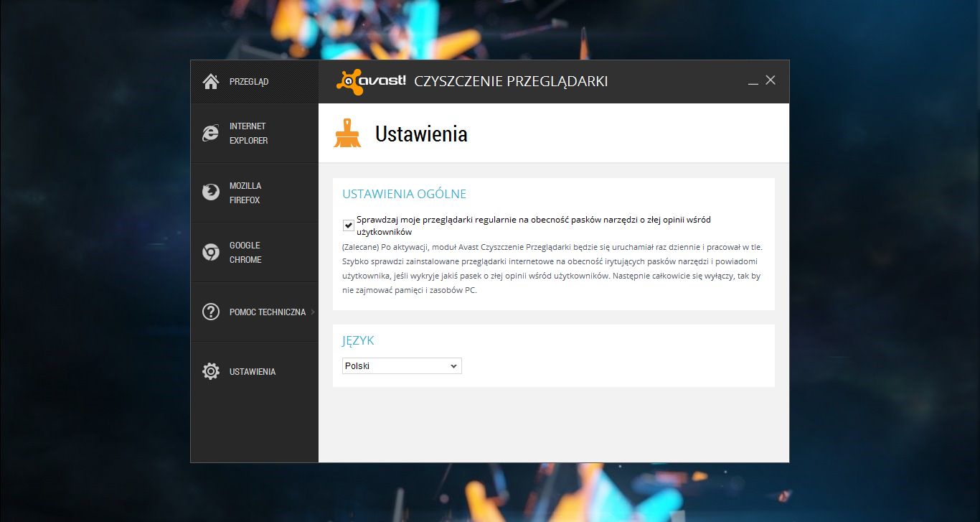Viewport: 980px width, 522px height.
Task: Click the orange avast! logo
Action: [371, 81]
